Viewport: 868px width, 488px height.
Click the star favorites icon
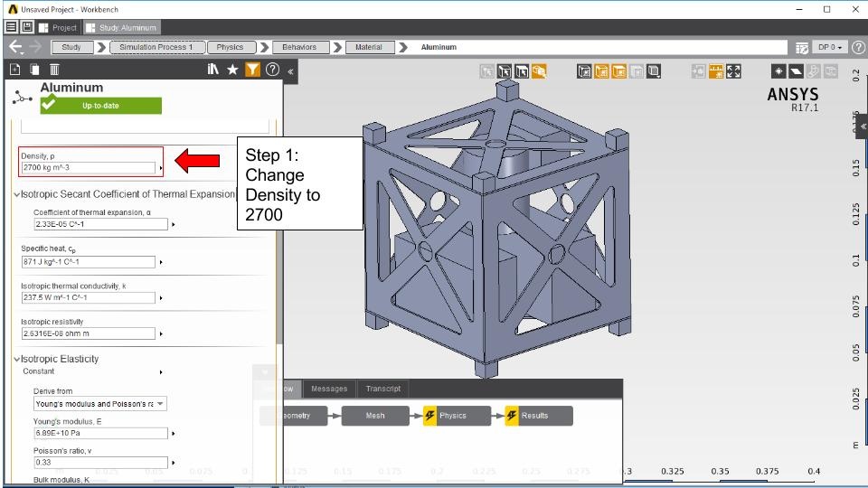click(232, 70)
